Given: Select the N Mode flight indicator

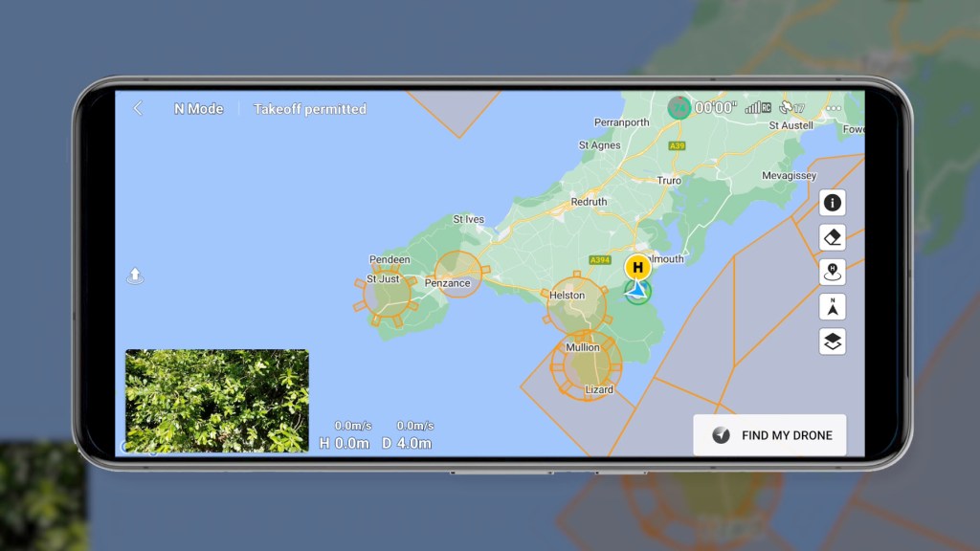Looking at the screenshot, I should point(197,109).
